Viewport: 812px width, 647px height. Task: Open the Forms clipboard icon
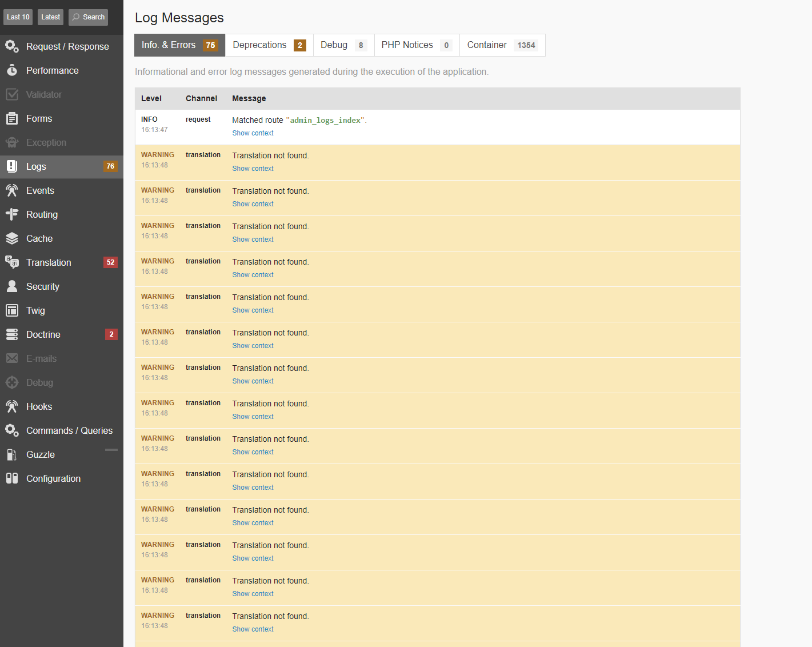(12, 118)
